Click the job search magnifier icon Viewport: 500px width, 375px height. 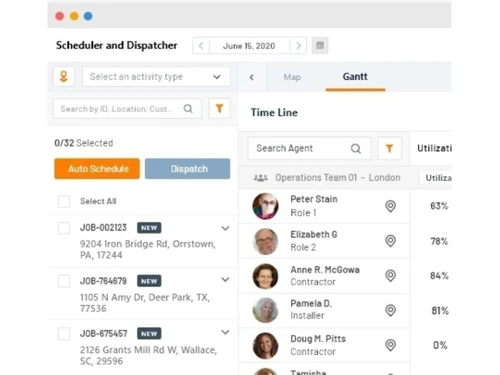(188, 109)
